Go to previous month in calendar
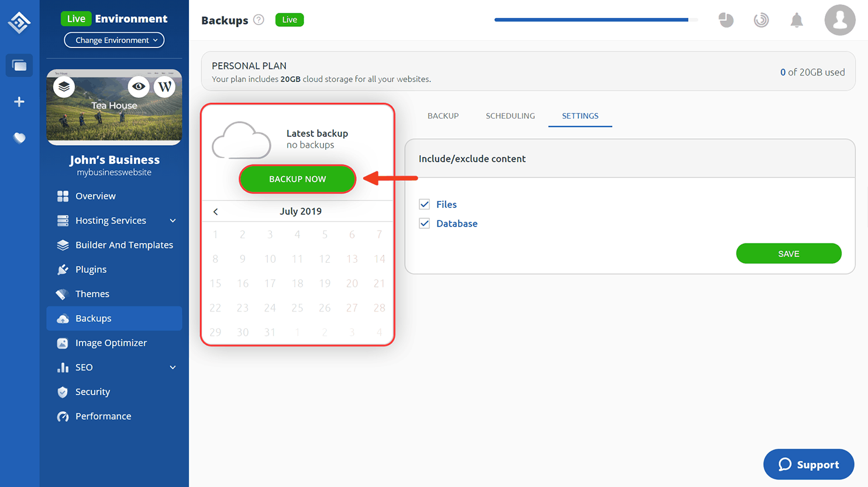This screenshot has width=868, height=487. [x=216, y=212]
